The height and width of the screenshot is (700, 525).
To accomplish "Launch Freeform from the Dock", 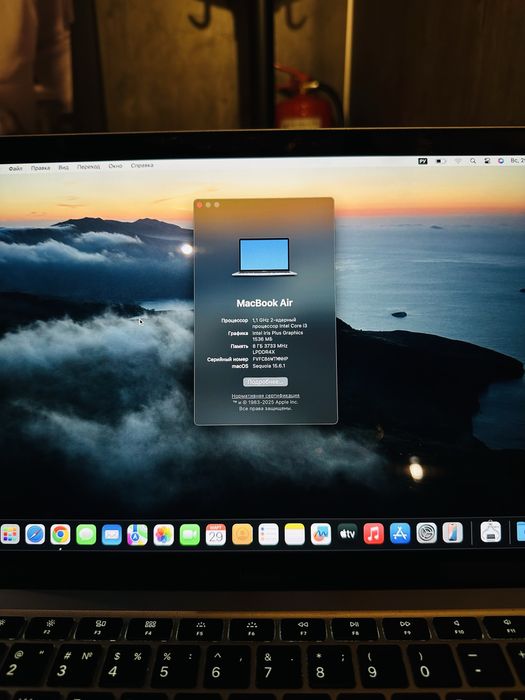I will [x=321, y=534].
